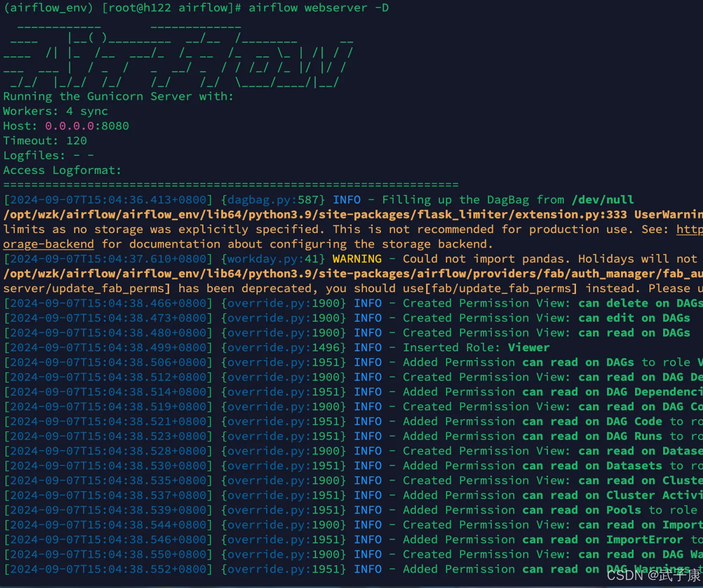Click the yellow 'WARNING' log level
703x588 pixels.
coord(357,259)
